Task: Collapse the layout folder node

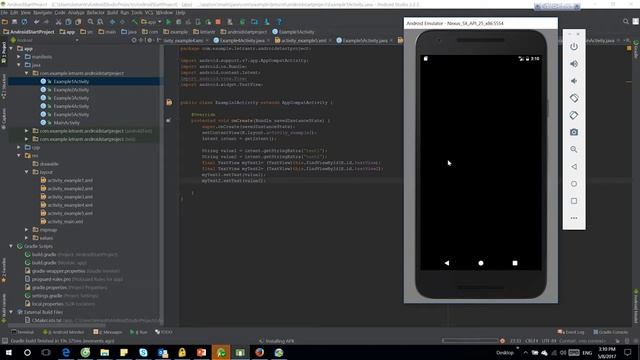Action: [x=27, y=172]
